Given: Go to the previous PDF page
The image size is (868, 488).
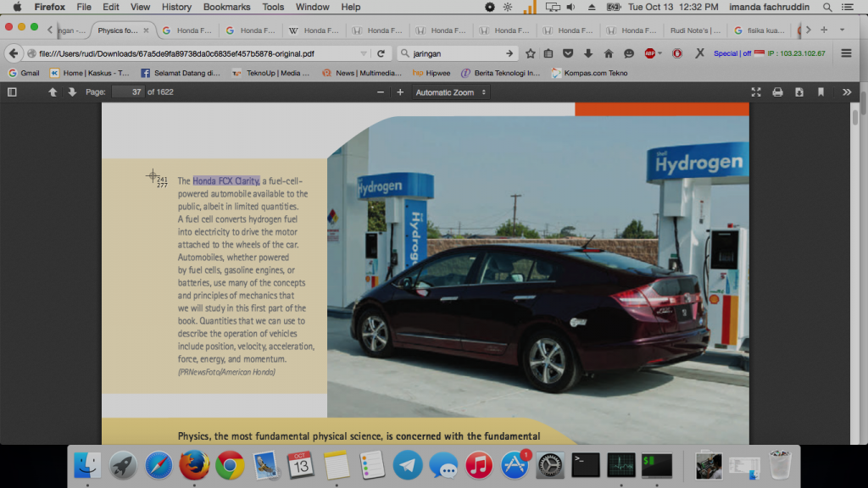Looking at the screenshot, I should point(53,91).
